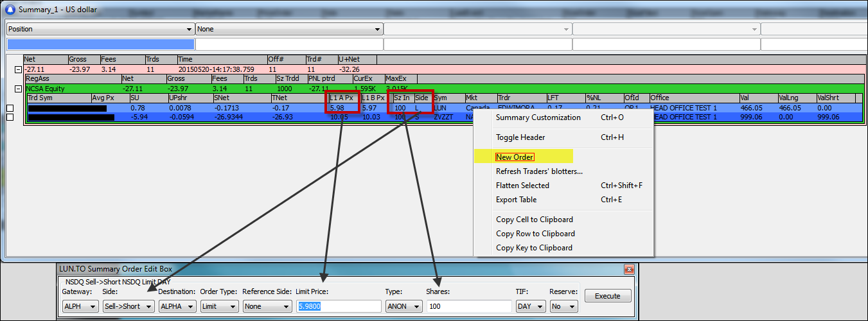Choose Export Table menu option

pos(517,200)
